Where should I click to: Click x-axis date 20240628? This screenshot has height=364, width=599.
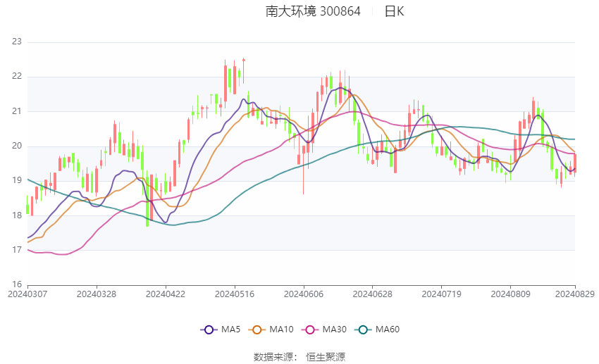point(373,294)
